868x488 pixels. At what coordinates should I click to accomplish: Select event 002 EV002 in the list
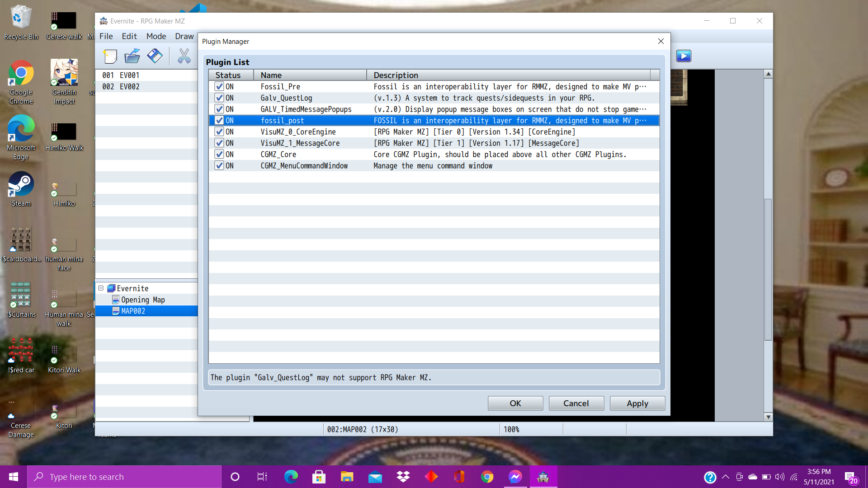(146, 86)
